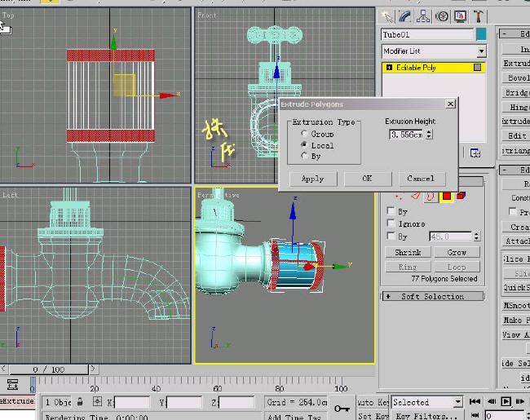
Task: Toggle Set Key mode button
Action: (x=373, y=415)
